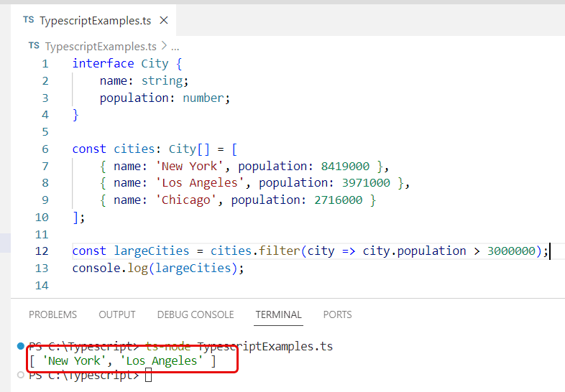Open the PORTS panel tab
The width and height of the screenshot is (565, 392).
(337, 314)
